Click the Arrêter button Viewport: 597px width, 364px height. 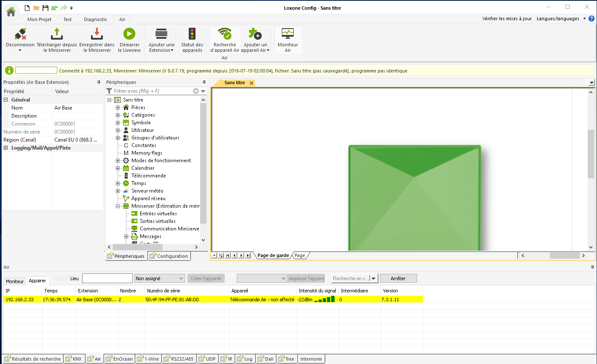(398, 278)
